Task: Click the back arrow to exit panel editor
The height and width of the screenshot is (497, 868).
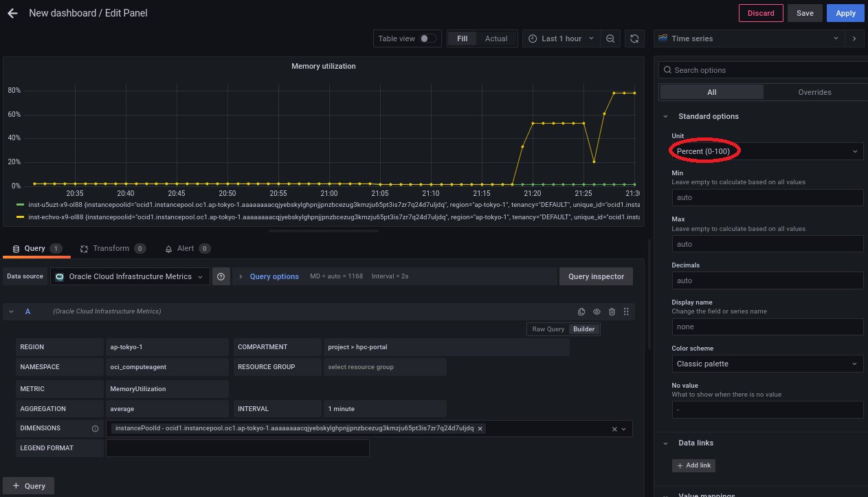Action: [x=12, y=13]
